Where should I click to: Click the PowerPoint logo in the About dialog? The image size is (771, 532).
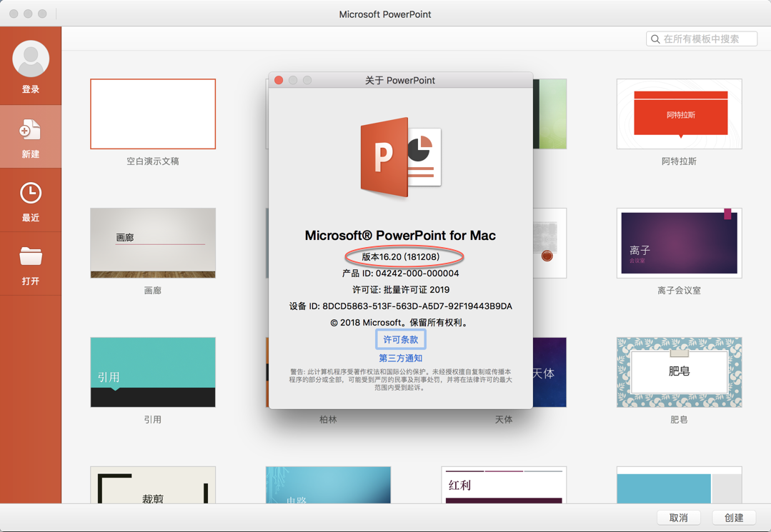[400, 157]
